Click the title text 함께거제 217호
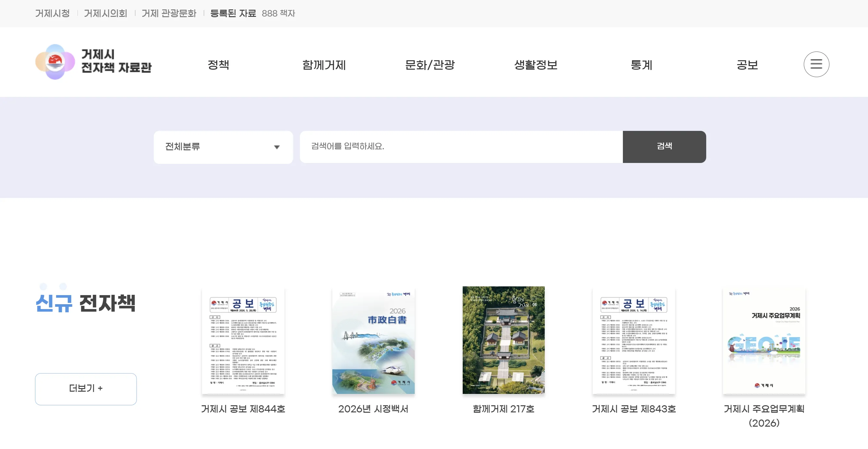The image size is (868, 449). (504, 409)
